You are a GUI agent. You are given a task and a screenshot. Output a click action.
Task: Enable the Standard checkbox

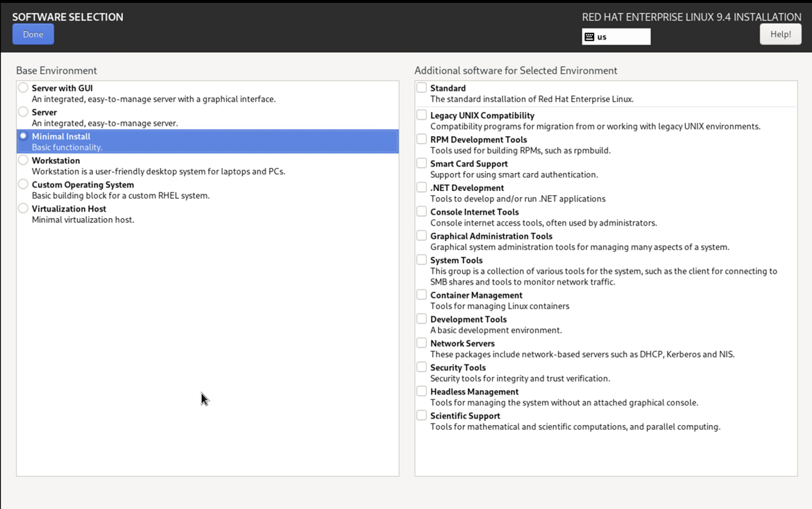pos(421,87)
